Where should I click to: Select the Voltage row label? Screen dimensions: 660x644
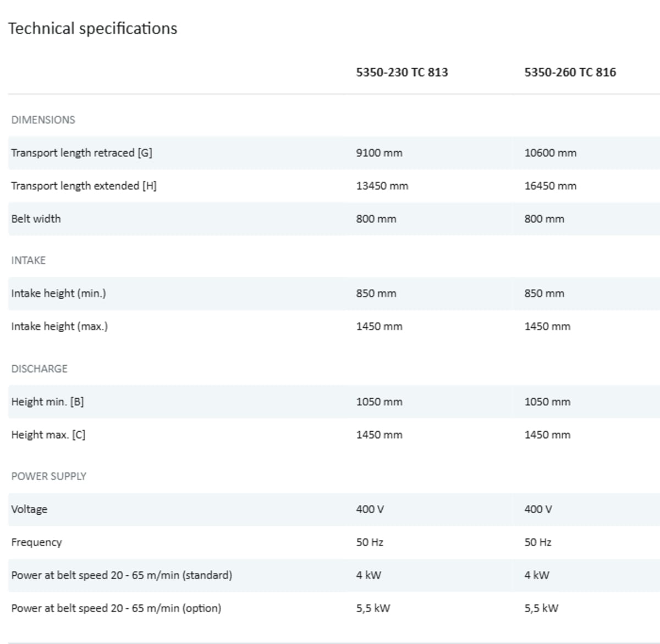[29, 509]
